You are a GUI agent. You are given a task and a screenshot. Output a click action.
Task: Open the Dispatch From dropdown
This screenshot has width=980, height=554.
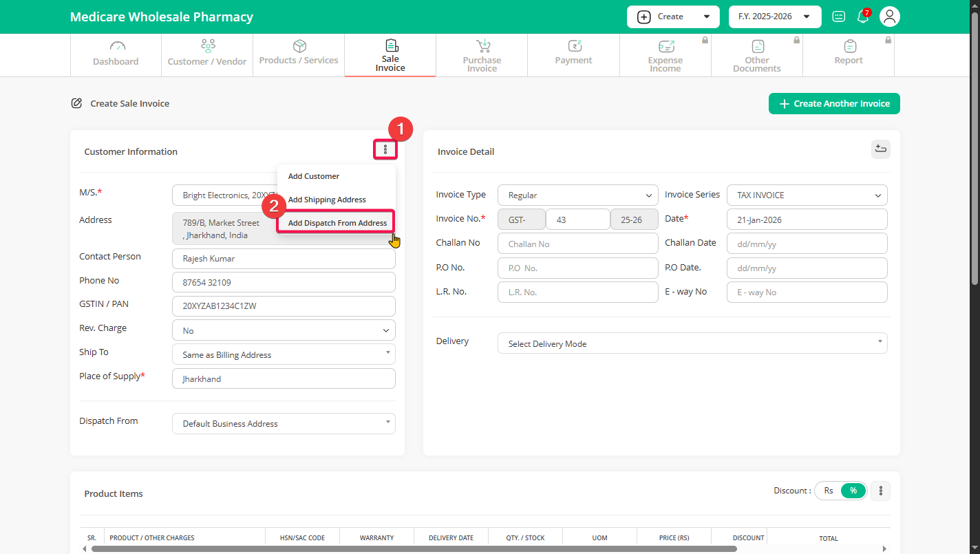pyautogui.click(x=284, y=424)
